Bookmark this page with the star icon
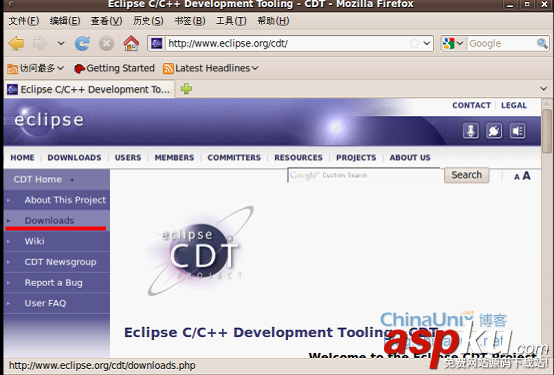Screen dimensions: 554x375 point(414,43)
